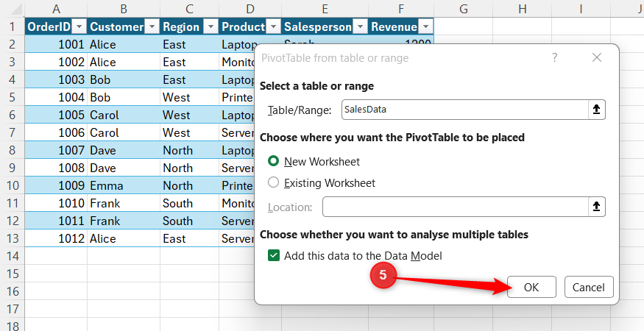Select row 7 header
The width and height of the screenshot is (644, 331).
pos(12,132)
